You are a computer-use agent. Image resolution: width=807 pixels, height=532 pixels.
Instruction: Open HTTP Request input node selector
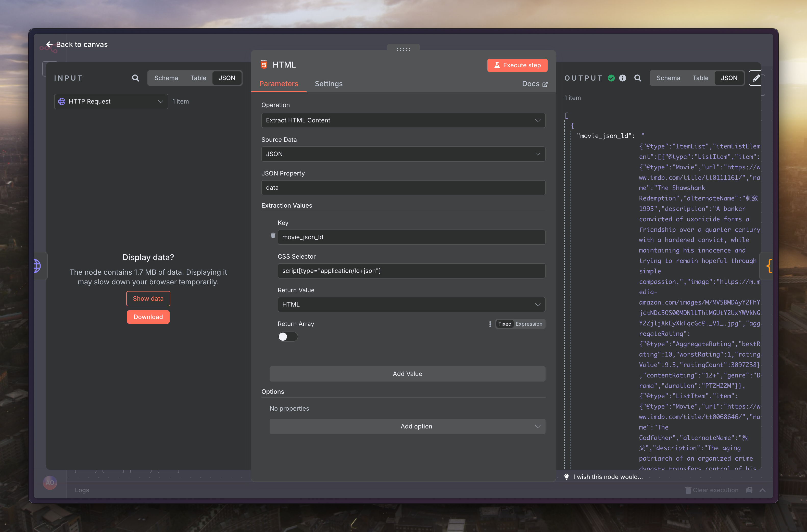pos(111,102)
